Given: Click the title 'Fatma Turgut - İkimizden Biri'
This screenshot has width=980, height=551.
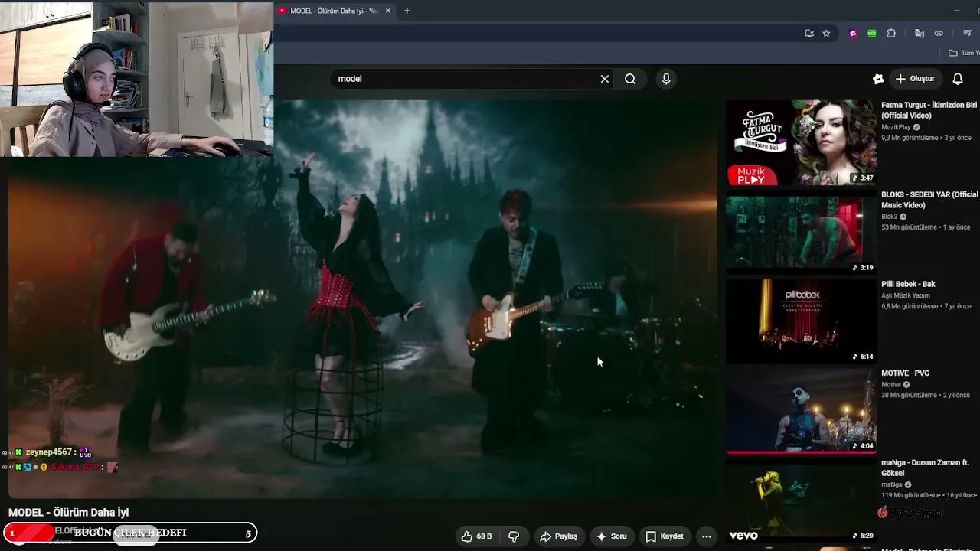Looking at the screenshot, I should 929,110.
